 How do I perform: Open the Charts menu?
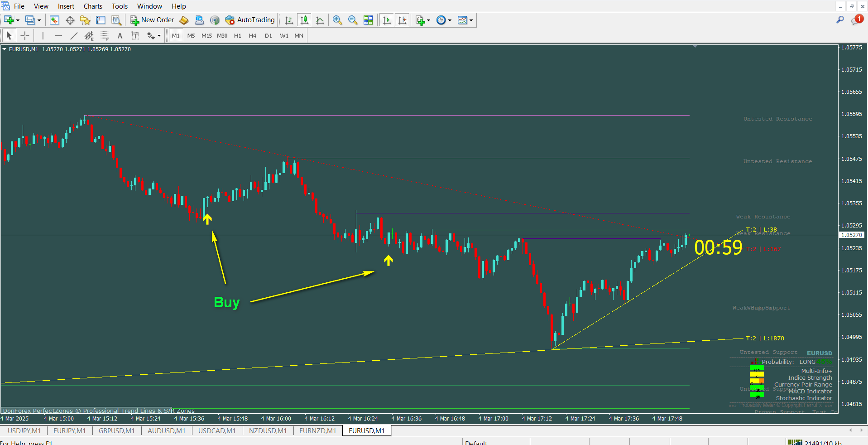93,6
